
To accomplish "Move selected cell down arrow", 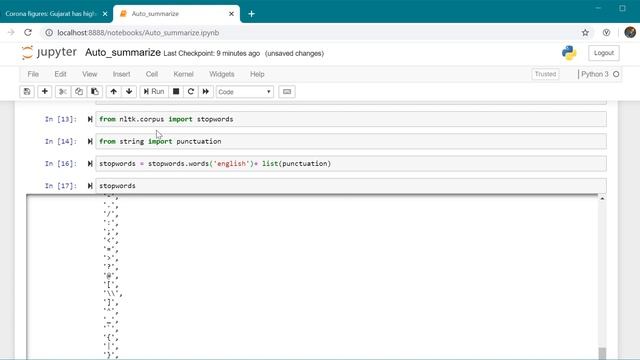I will point(129,91).
